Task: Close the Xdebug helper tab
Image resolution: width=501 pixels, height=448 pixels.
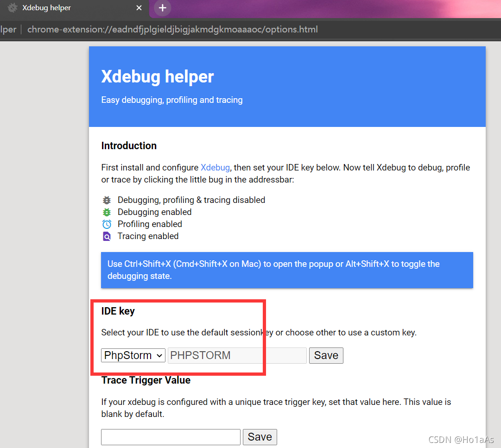Action: pos(139,8)
